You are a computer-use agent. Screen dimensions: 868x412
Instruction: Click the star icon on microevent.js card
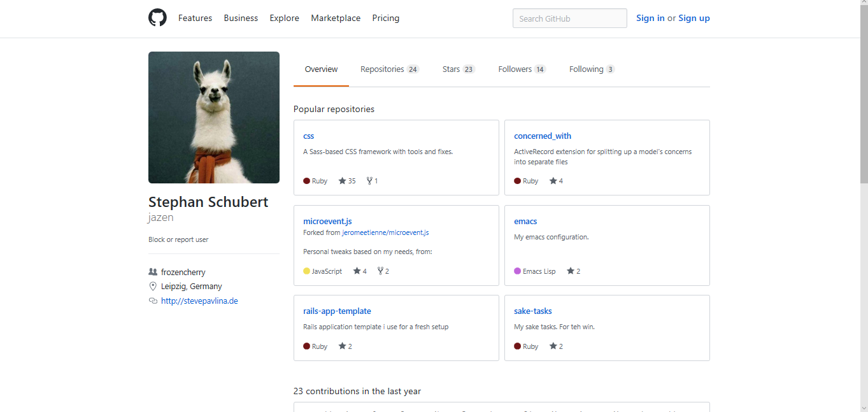(357, 271)
